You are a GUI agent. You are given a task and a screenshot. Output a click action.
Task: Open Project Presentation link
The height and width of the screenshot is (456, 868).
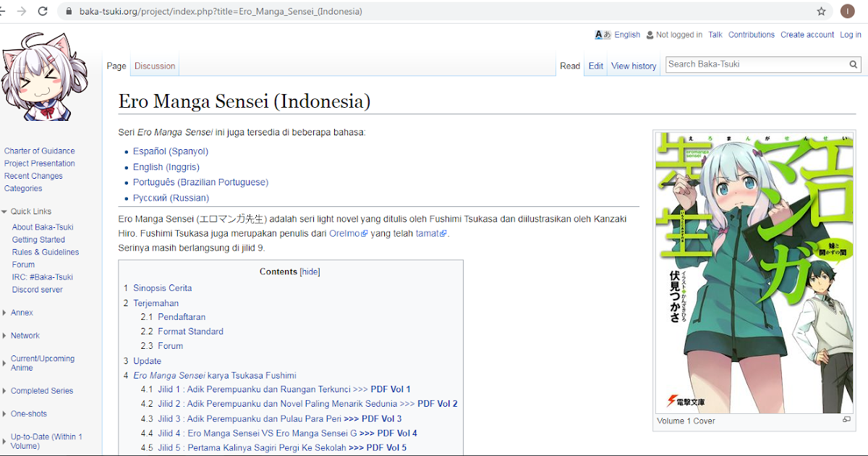40,164
